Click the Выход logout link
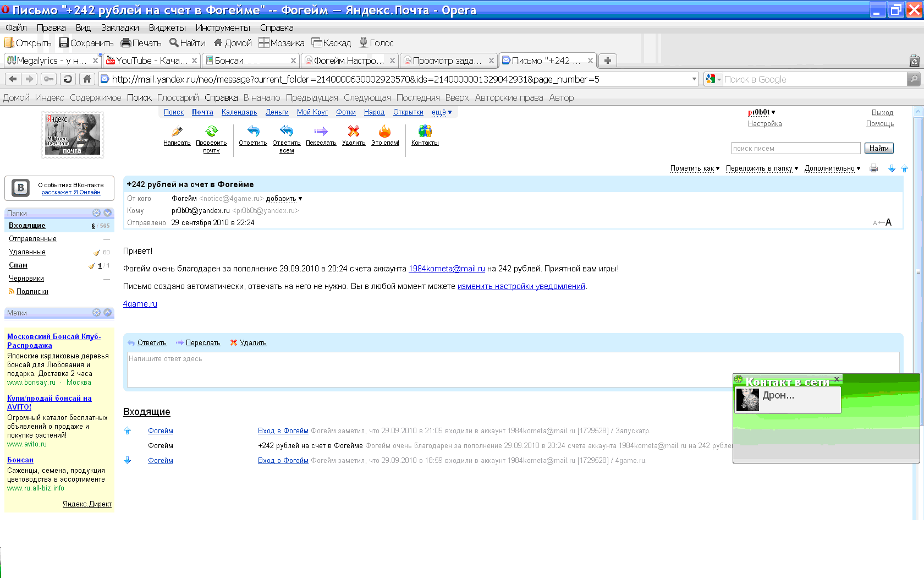 (882, 113)
